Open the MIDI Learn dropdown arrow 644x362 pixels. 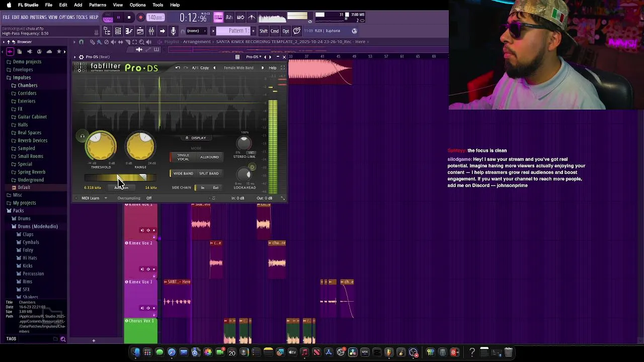[106, 198]
